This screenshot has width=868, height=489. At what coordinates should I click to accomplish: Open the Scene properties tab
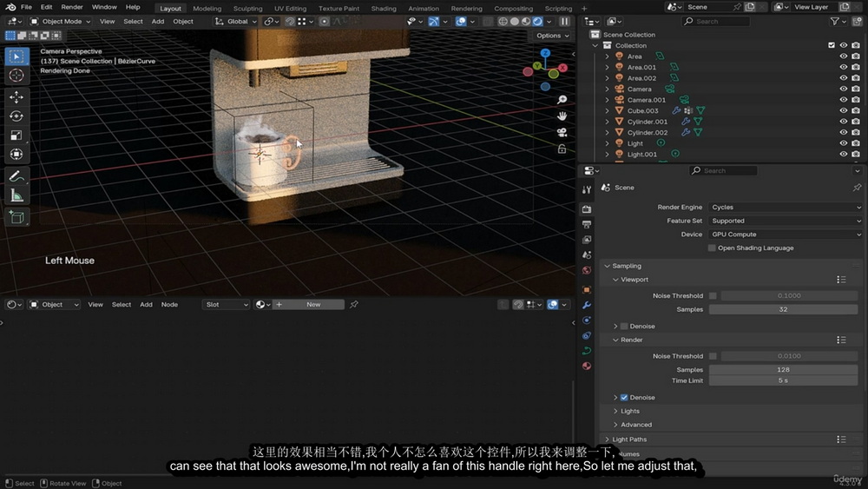587,254
